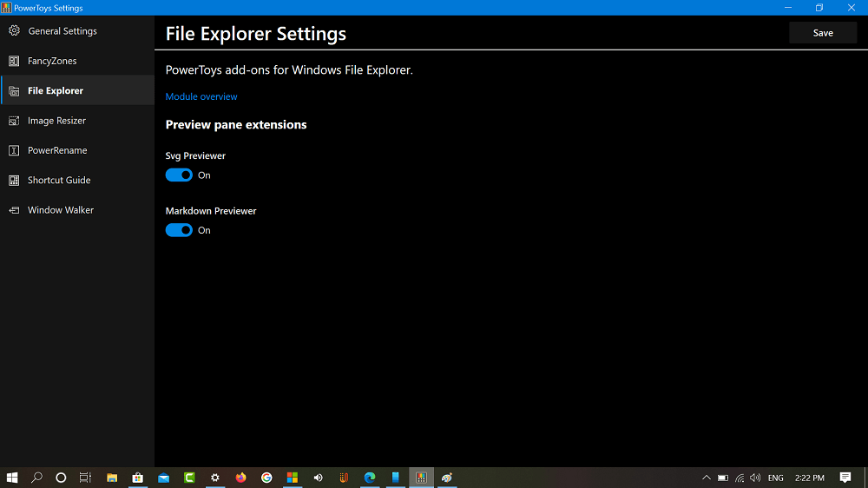Open taskbar search magnifier
This screenshot has height=488, width=868.
[37, 478]
